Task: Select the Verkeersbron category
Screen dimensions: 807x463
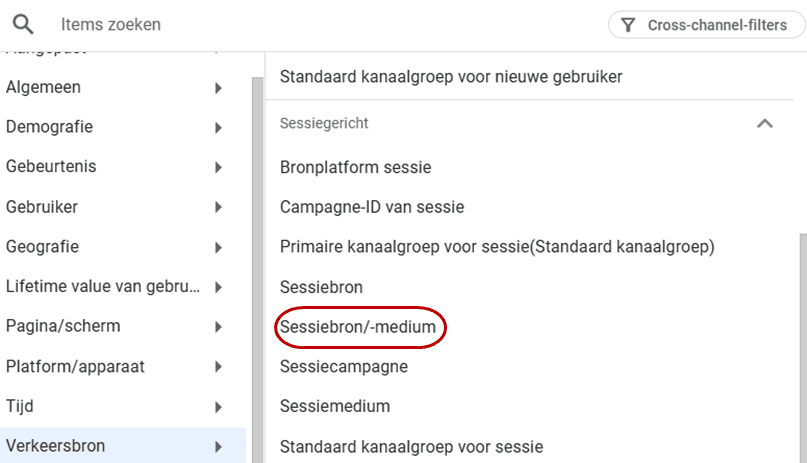Action: 123,446
